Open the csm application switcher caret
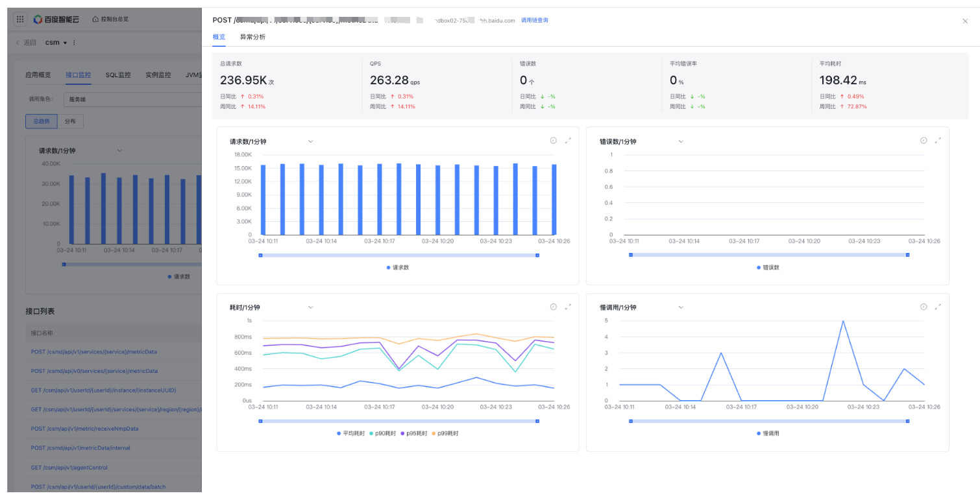Image resolution: width=980 pixels, height=500 pixels. (x=65, y=43)
